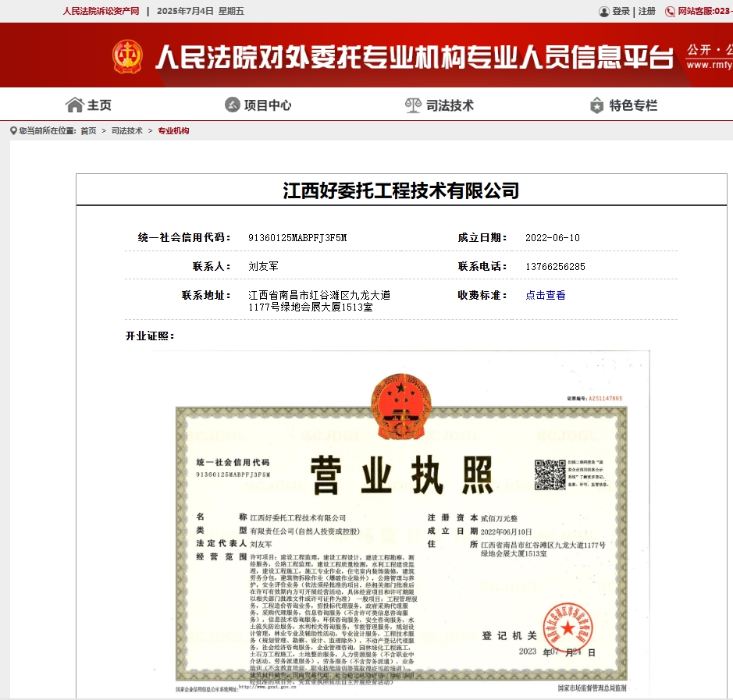Click the court emblem logo in banner
Screen dimensions: 733x700
click(127, 56)
